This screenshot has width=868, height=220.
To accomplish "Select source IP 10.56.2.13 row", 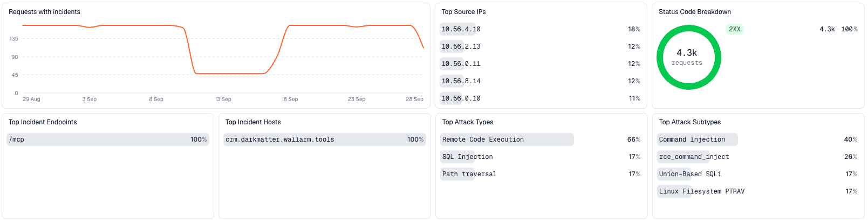I will tap(541, 46).
